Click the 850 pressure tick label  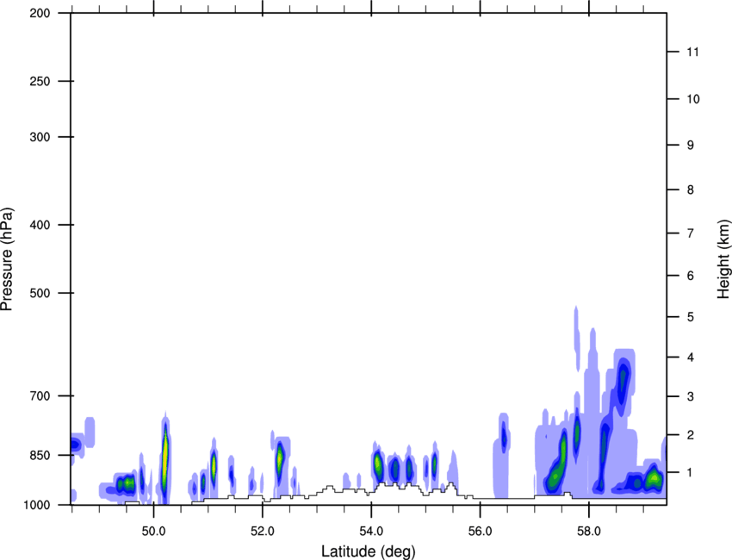(x=40, y=455)
